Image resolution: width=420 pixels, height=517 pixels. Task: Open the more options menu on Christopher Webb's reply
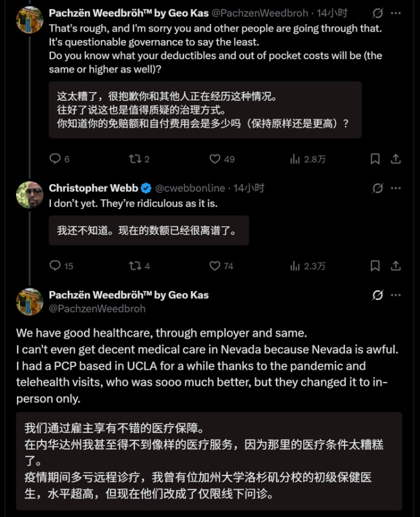click(396, 187)
